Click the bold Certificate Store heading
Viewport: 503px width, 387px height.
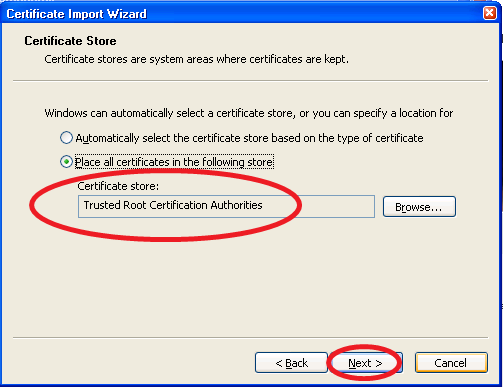(x=70, y=41)
